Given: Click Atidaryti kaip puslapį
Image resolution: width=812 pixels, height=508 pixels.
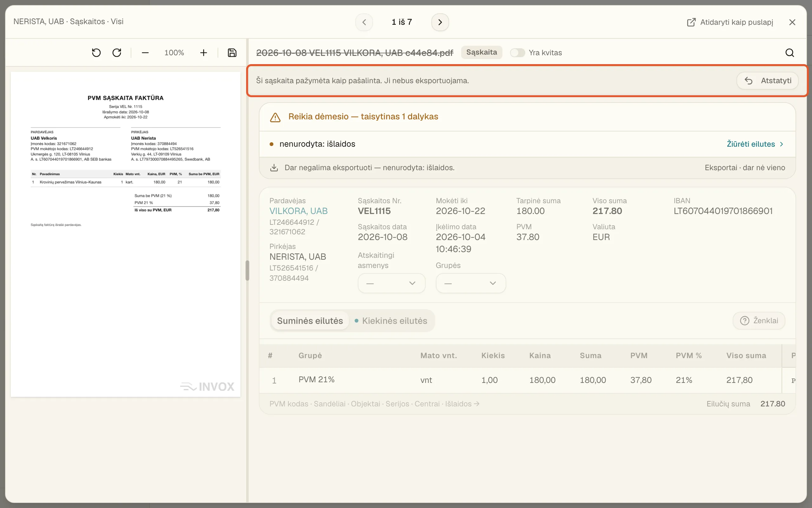Looking at the screenshot, I should point(730,22).
